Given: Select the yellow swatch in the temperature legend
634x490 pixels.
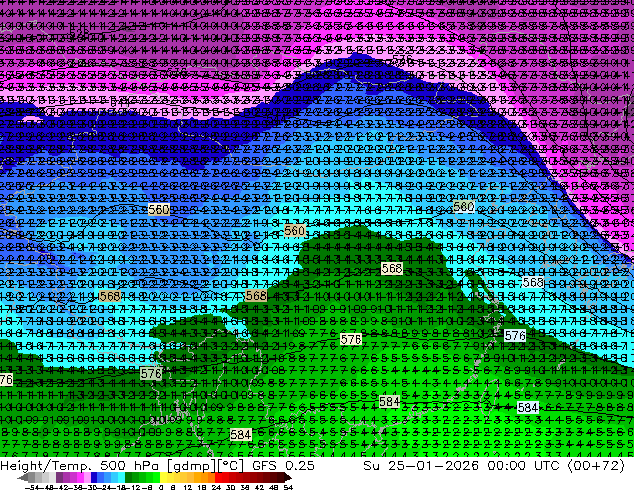Looking at the screenshot, I should 163,477.
